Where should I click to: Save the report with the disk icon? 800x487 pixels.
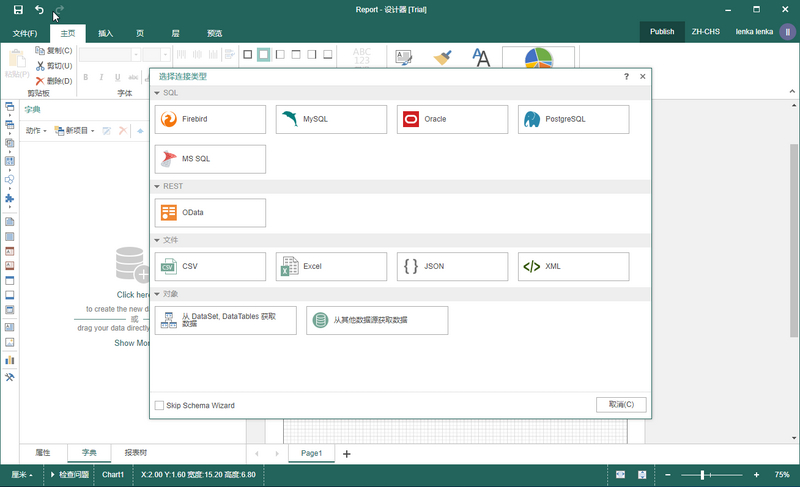pyautogui.click(x=18, y=10)
